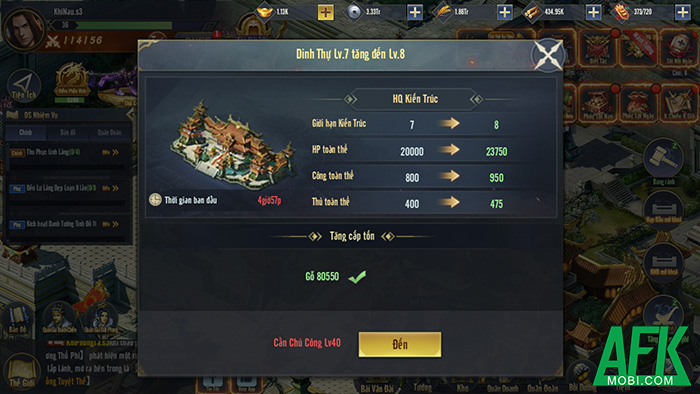Image resolution: width=700 pixels, height=394 pixels.
Task: Open the Thế Giới world map icon
Action: pos(21,371)
